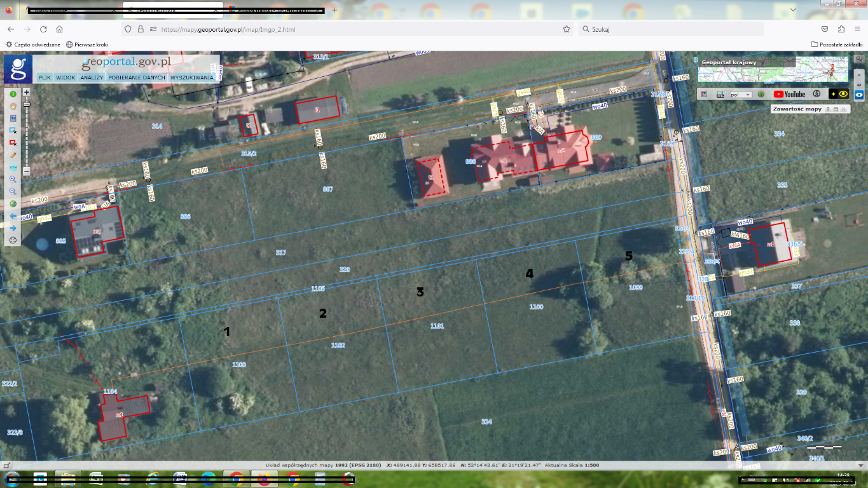Open the XYH coordinates tool
The width and height of the screenshot is (868, 488).
click(x=13, y=167)
